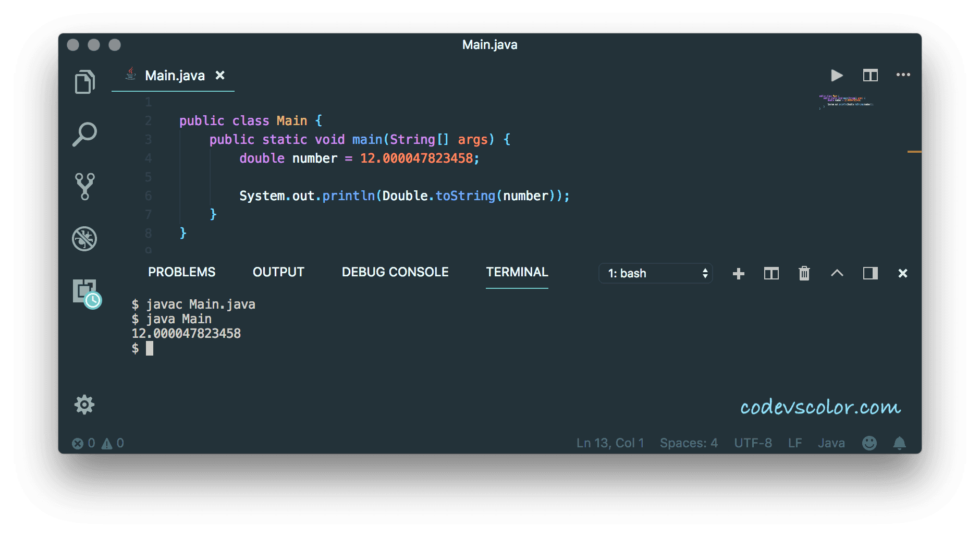Screen dimensions: 980x537
Task: Open the Explorer sidebar
Action: 85,82
